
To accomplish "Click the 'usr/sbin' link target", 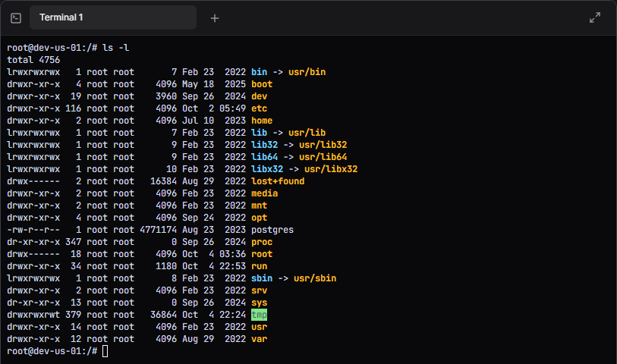I will [315, 278].
